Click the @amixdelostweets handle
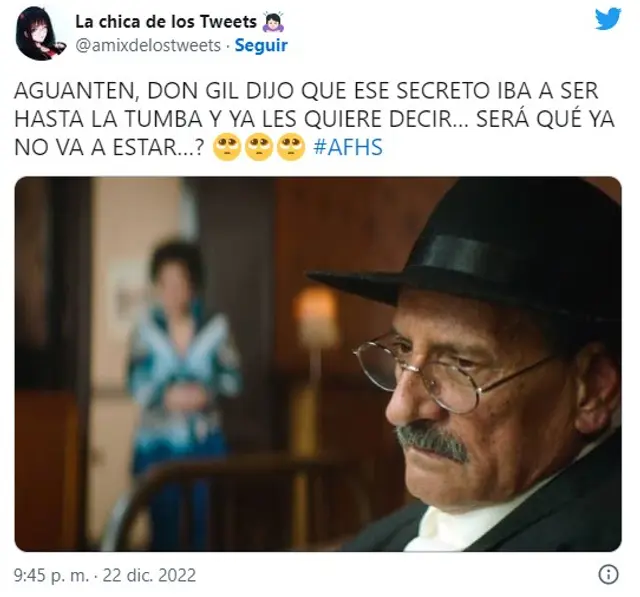 [x=148, y=45]
